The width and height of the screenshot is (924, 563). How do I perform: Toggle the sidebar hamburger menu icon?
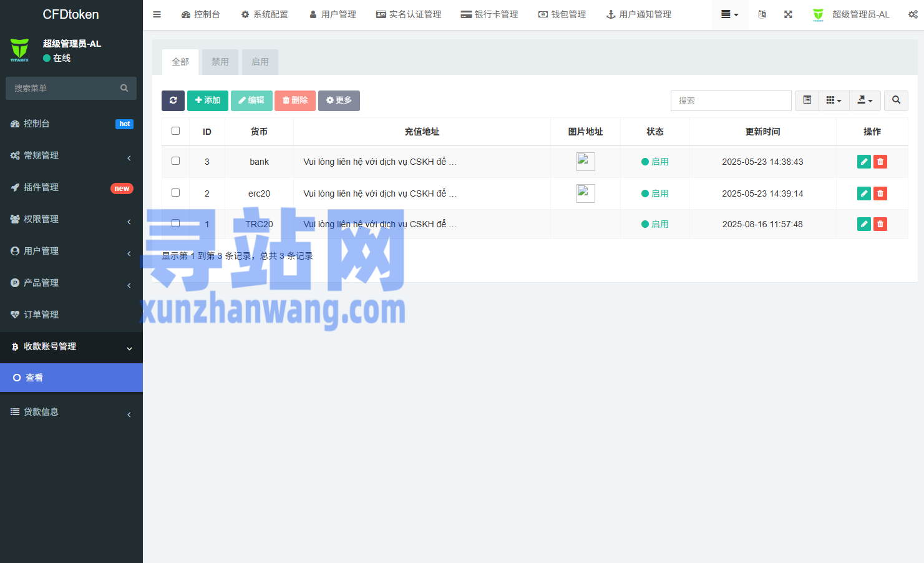157,14
